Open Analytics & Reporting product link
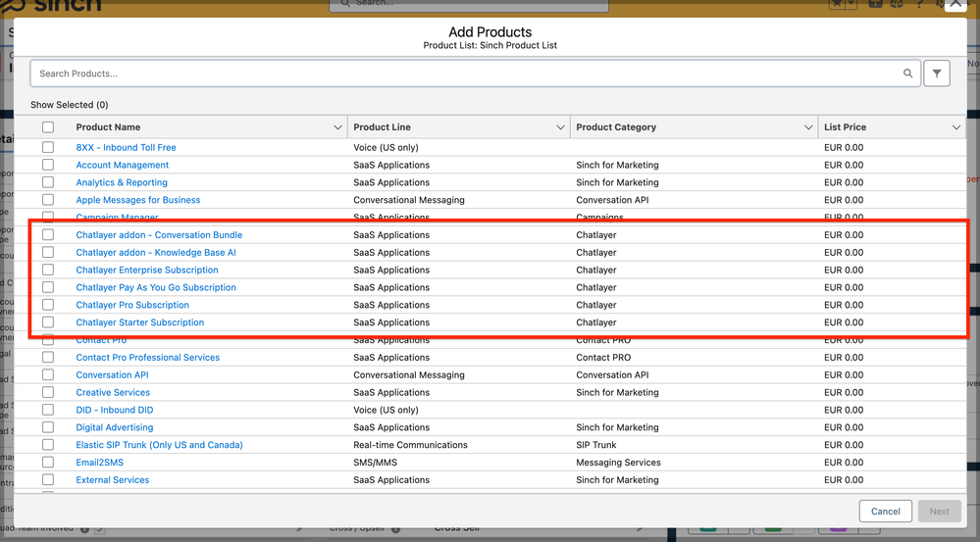The width and height of the screenshot is (980, 542). pos(122,182)
